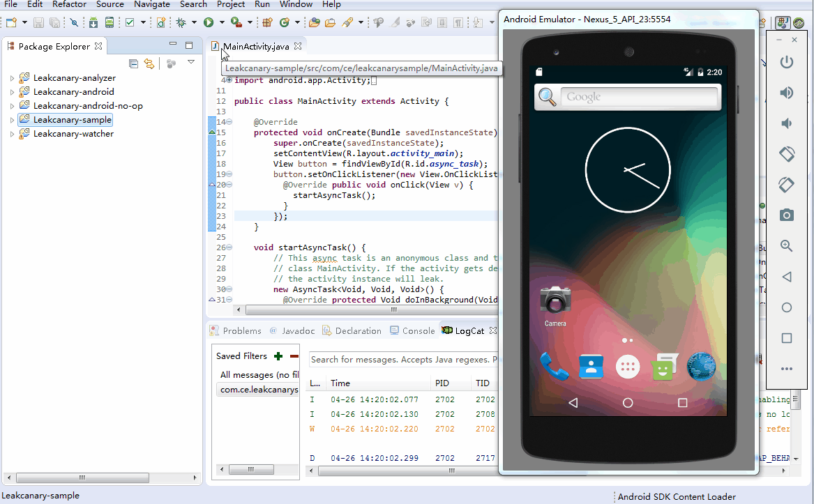Screen dimensions: 814x504
Task: Rotate the emulator left
Action: pyautogui.click(x=787, y=153)
